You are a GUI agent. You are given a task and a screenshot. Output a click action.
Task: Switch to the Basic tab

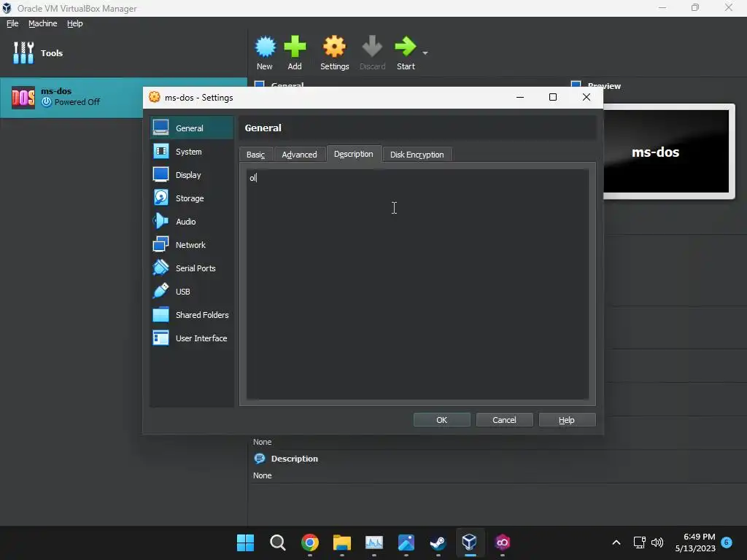click(256, 155)
